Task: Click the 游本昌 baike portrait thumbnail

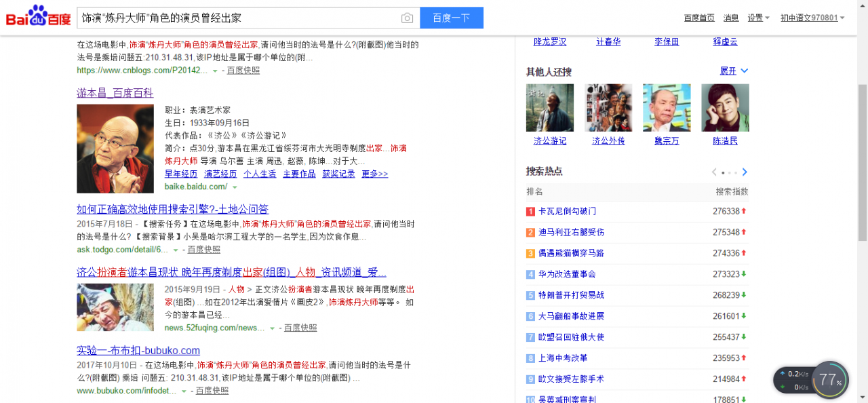Action: tap(115, 149)
